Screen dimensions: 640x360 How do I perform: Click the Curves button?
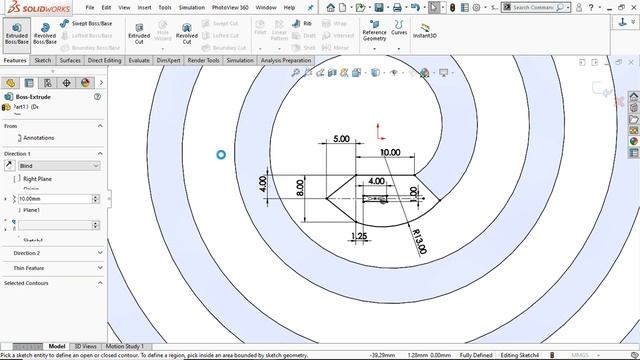point(399,28)
